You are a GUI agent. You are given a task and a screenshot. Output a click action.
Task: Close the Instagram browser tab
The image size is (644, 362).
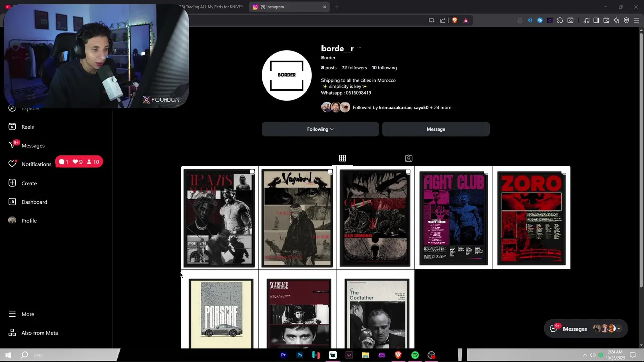point(324,7)
